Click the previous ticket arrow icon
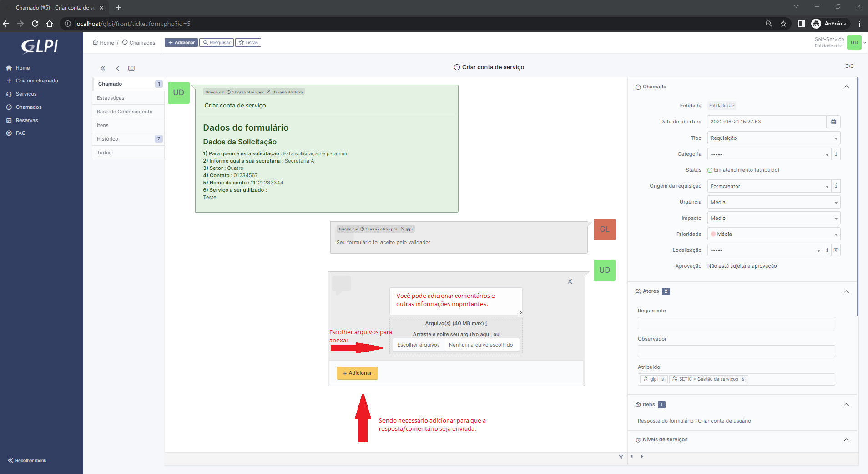Screen dimensions: 868x474 click(x=117, y=68)
